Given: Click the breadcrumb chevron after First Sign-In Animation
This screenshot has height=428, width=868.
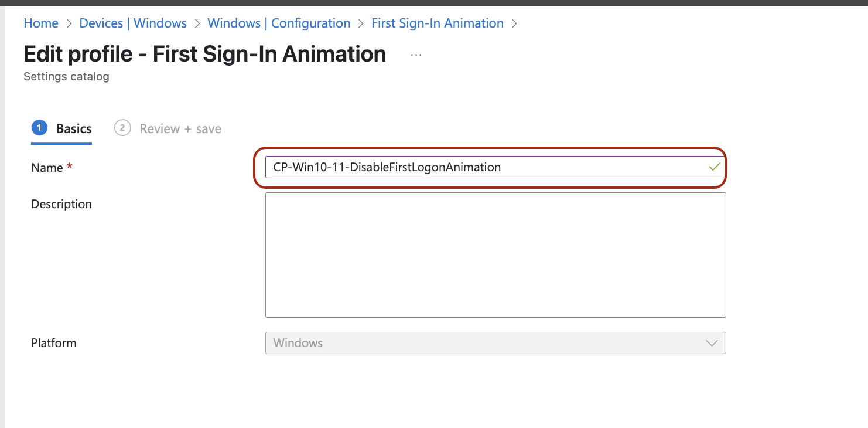Looking at the screenshot, I should coord(514,23).
